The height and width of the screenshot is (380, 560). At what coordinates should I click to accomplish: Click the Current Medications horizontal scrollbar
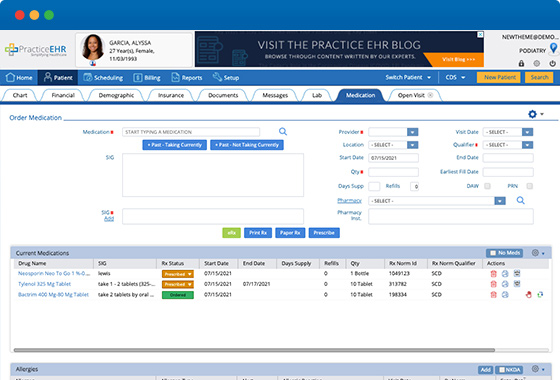tap(254, 350)
